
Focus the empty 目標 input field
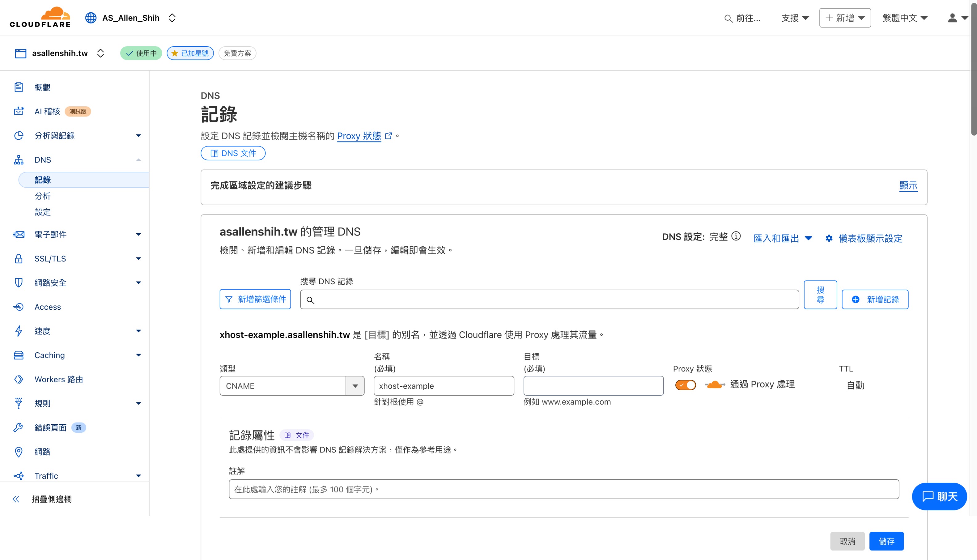[593, 386]
